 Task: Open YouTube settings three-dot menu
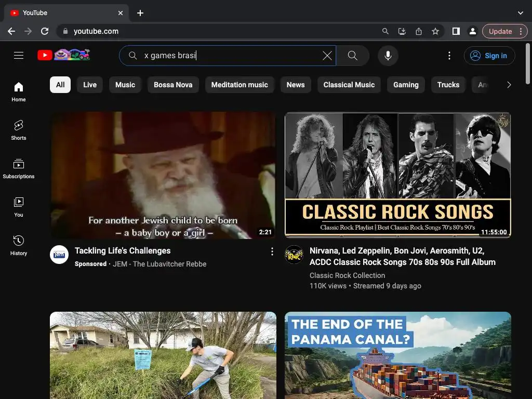(449, 56)
